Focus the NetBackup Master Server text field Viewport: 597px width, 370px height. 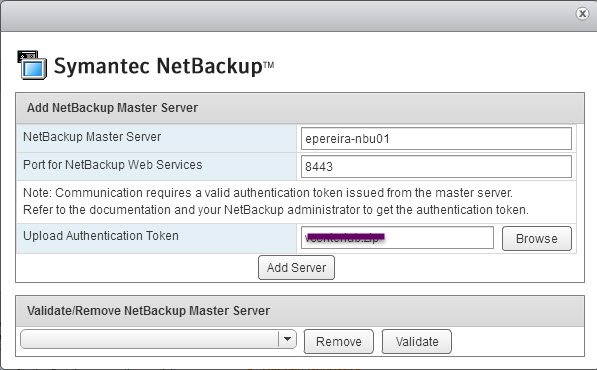pyautogui.click(x=436, y=139)
